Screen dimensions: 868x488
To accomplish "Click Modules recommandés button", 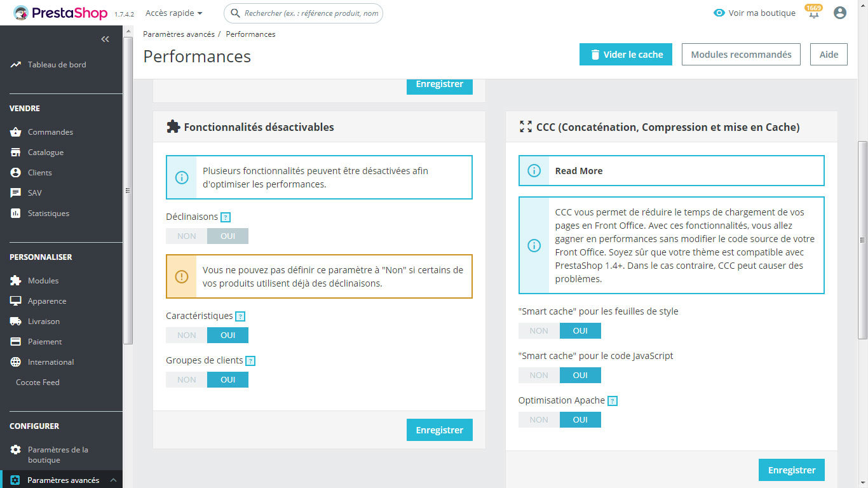I will point(741,55).
